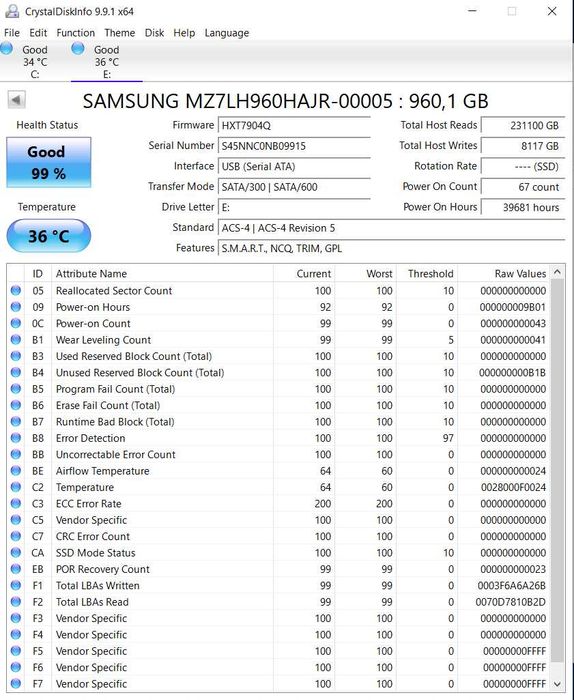
Task: Click the Features field with S.M.A.R.T., NCQ
Action: pyautogui.click(x=391, y=248)
